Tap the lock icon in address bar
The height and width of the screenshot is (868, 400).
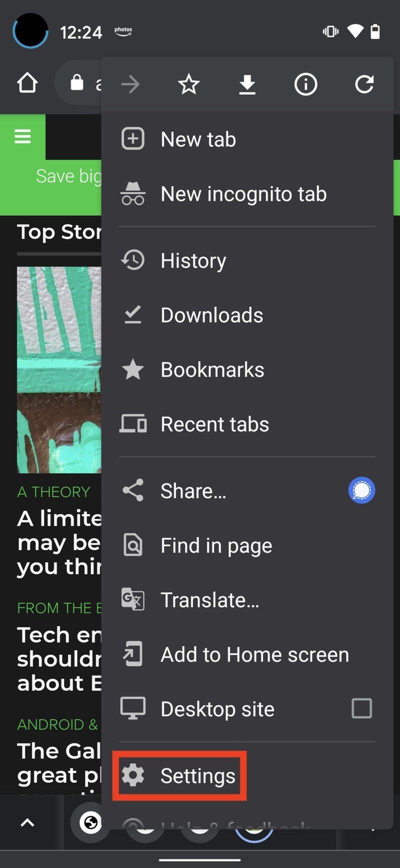76,83
